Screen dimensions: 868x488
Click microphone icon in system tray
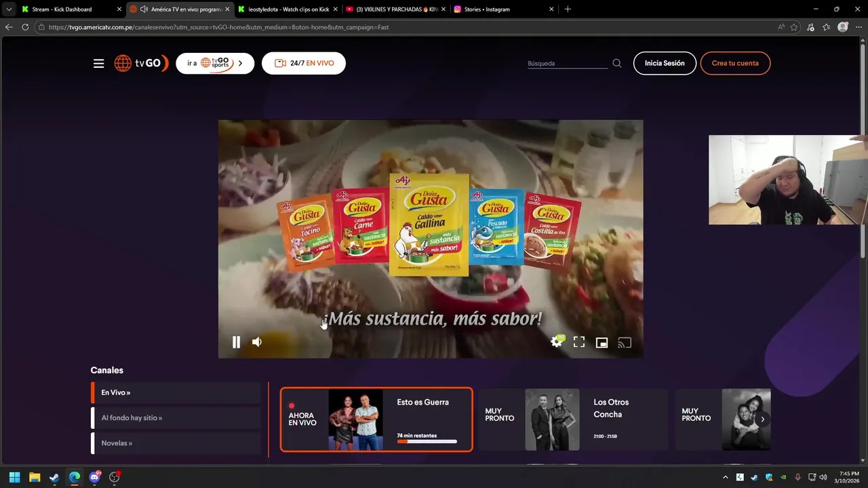point(797,477)
